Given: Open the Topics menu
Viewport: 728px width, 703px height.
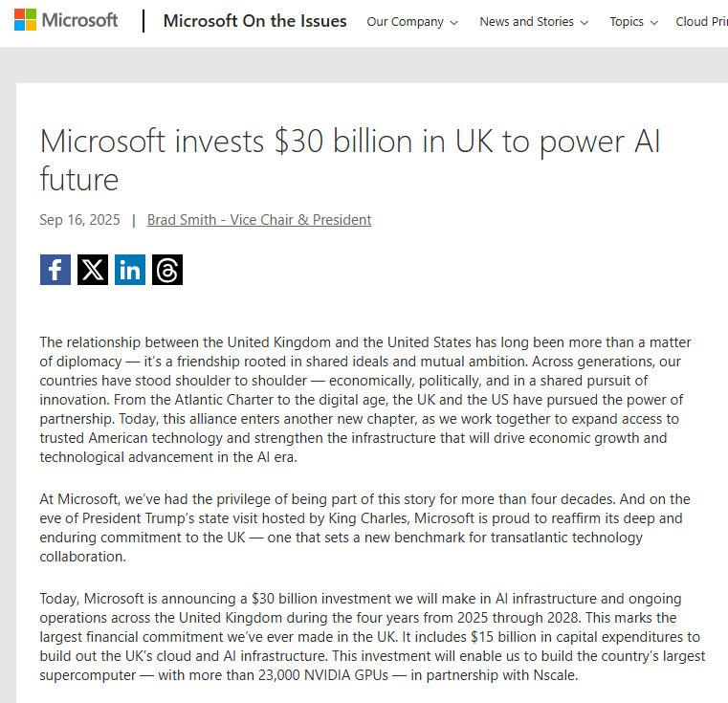Looking at the screenshot, I should pos(627,21).
